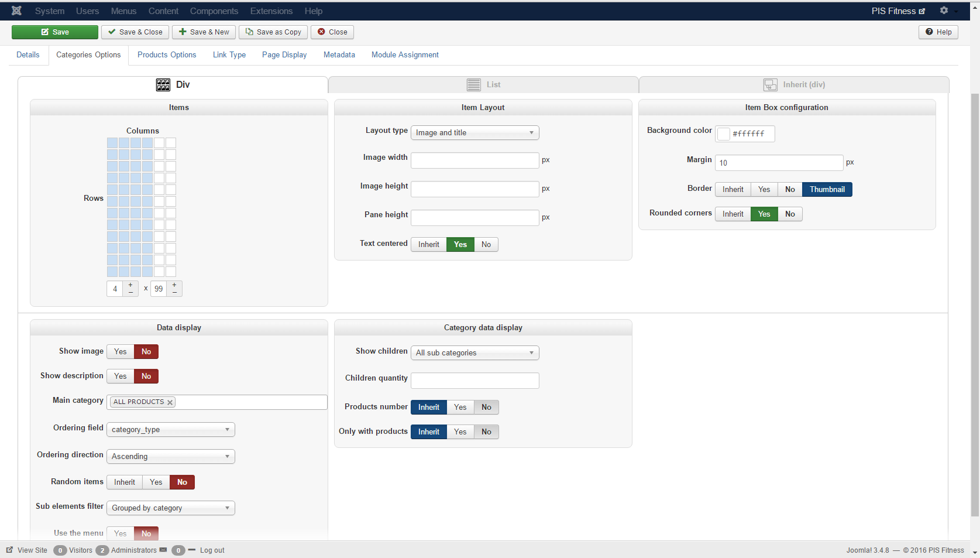
Task: Click the Joomla logo icon
Action: click(16, 11)
